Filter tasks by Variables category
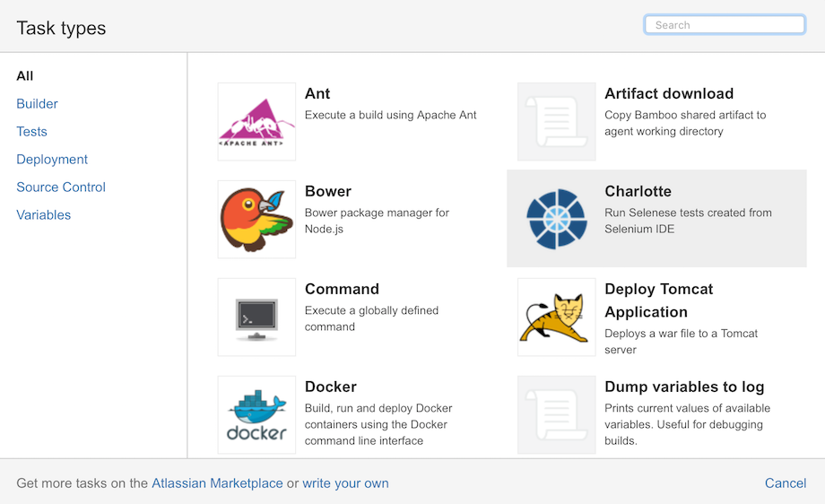 tap(44, 215)
